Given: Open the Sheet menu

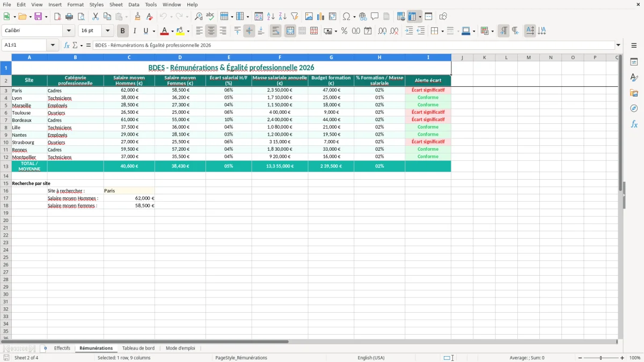Looking at the screenshot, I should (x=116, y=4).
